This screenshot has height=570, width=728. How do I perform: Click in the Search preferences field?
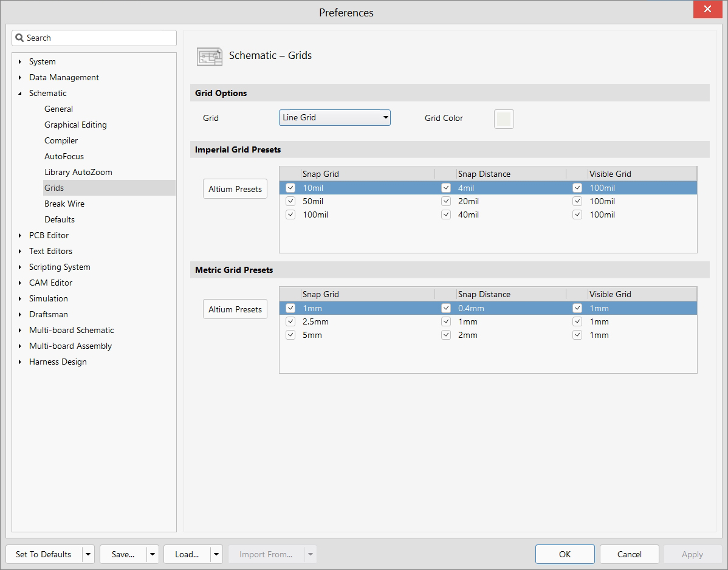[94, 38]
